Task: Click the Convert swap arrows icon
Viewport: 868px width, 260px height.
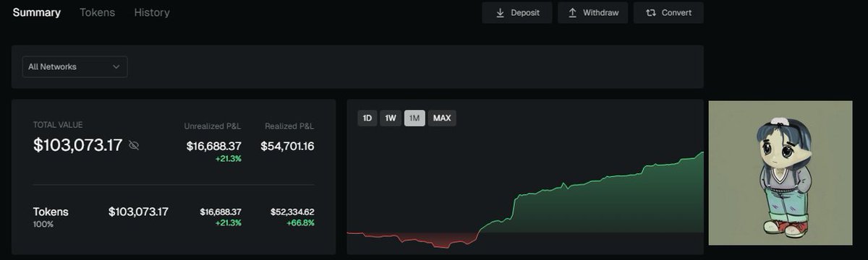Action: [651, 13]
